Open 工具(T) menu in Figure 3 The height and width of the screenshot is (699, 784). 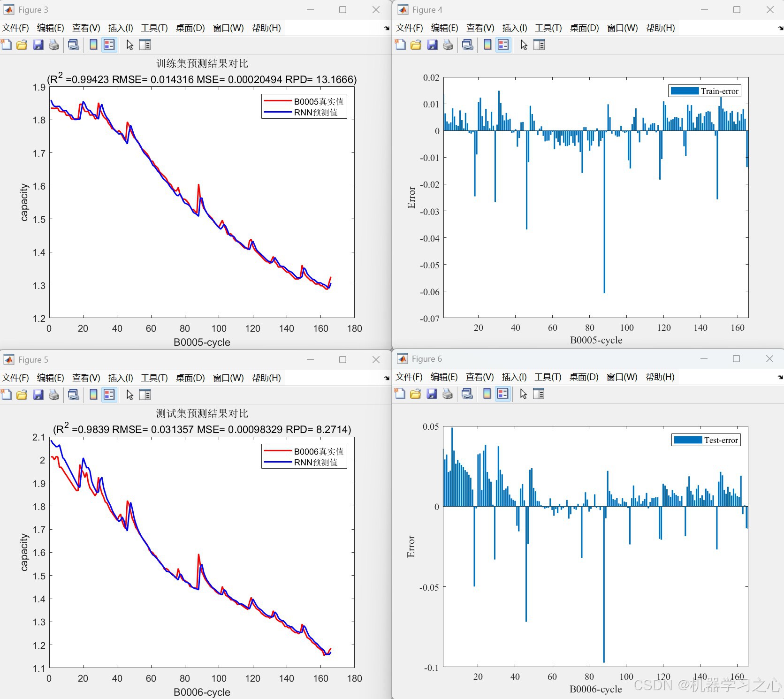tap(154, 28)
